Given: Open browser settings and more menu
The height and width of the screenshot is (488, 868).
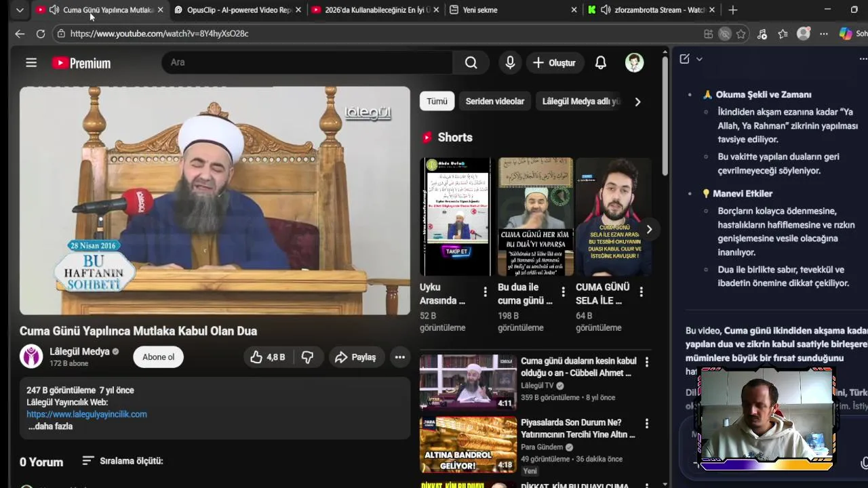Looking at the screenshot, I should (x=824, y=34).
